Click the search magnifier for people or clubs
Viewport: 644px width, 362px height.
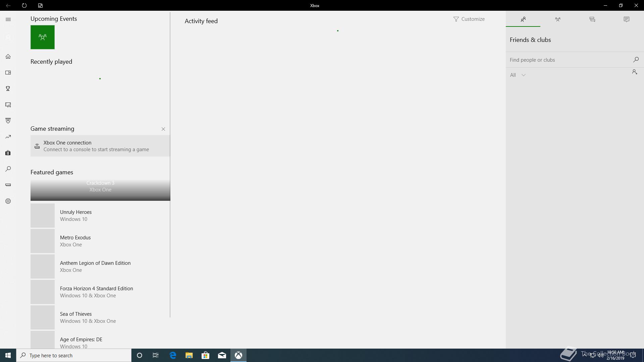click(636, 60)
